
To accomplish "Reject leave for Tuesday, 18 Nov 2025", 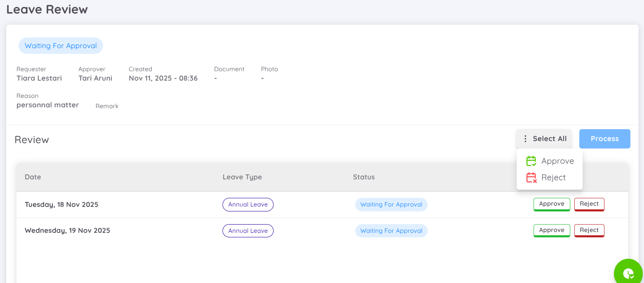I will [589, 204].
